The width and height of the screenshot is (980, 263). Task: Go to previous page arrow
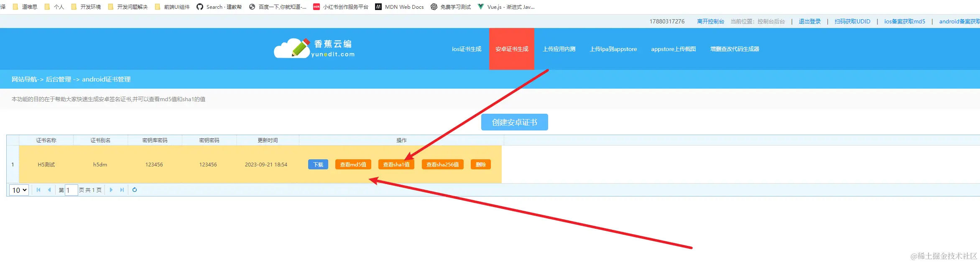[49, 190]
